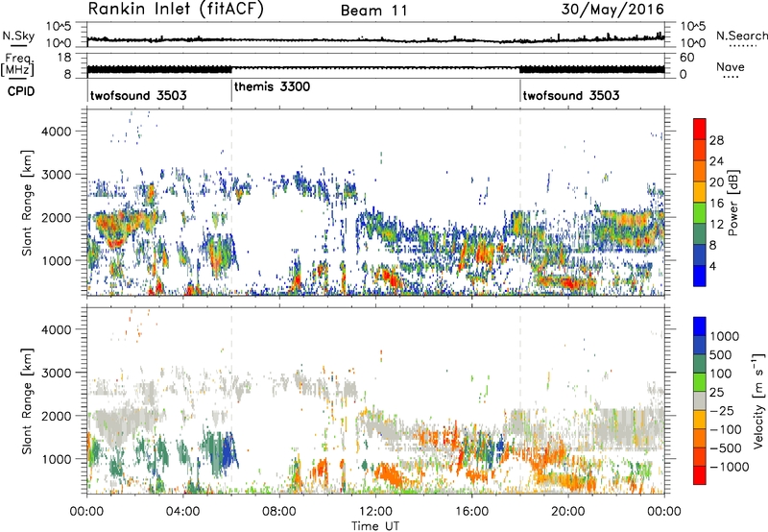Click the dashed CPID boundary line at 18:00 in power panel
The height and width of the screenshot is (532, 768).
click(520, 203)
